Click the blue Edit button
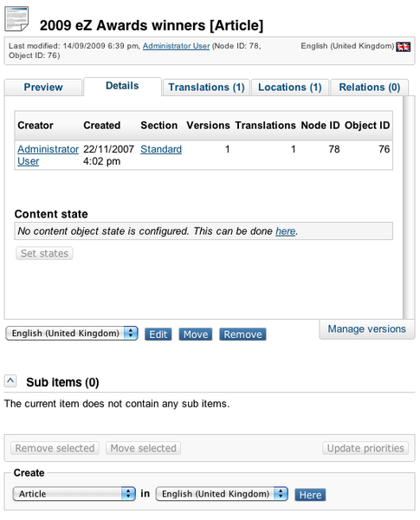The width and height of the screenshot is (420, 520). (x=158, y=335)
